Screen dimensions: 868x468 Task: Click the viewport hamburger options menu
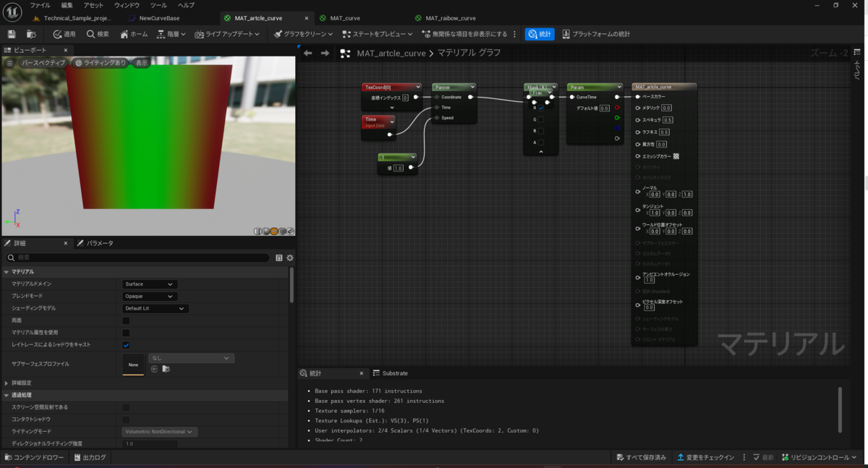[9, 63]
